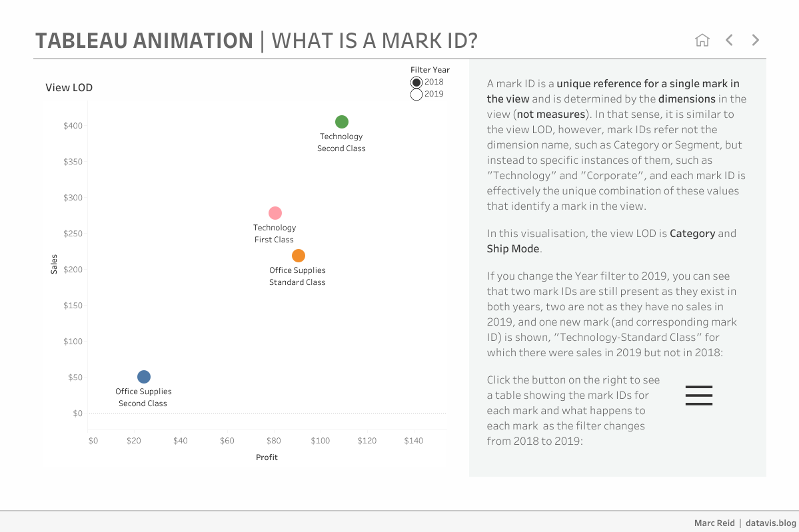Click the orange Office Supplies Standard Class mark
Viewport: 799px width, 532px height.
pos(299,256)
